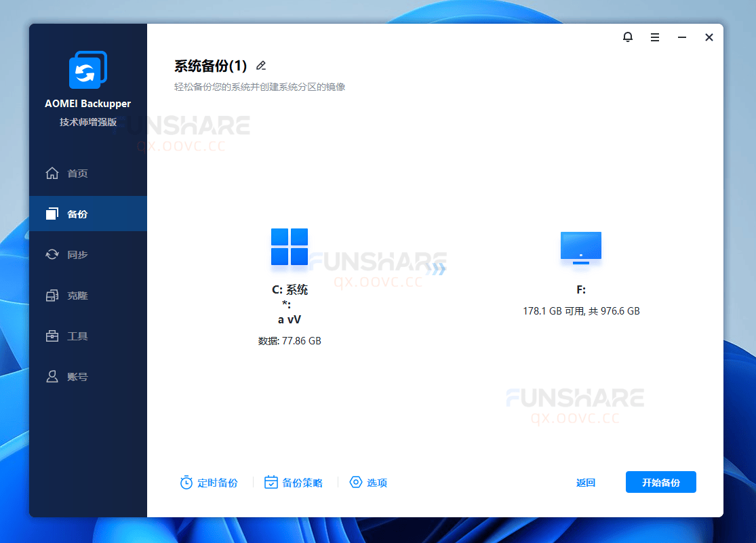Select the F: destination drive icon
756x543 pixels.
pyautogui.click(x=580, y=247)
